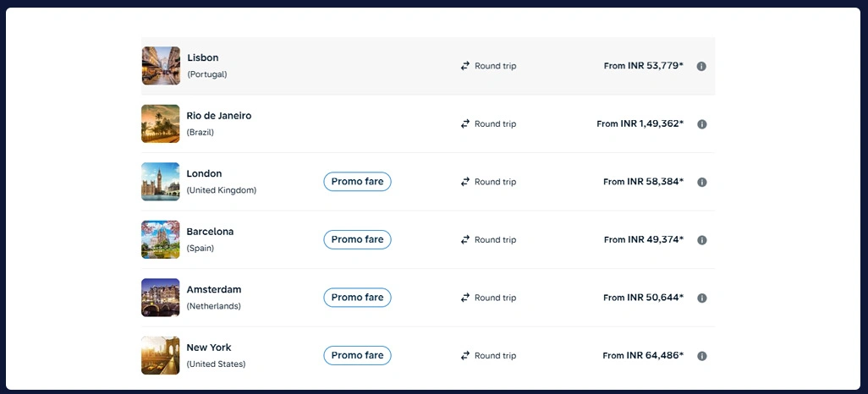868x394 pixels.
Task: Open fare info icon for Barcelona
Action: pyautogui.click(x=702, y=240)
